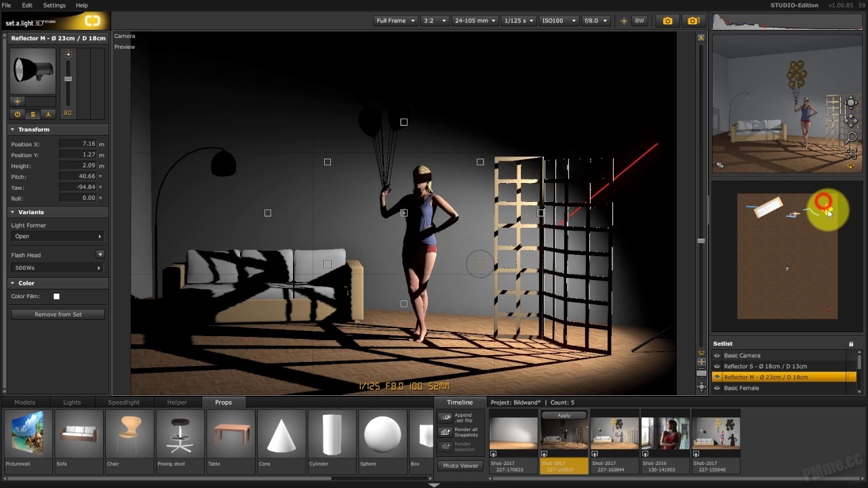Screen dimensions: 868x488
Task: Click the camera with filmstrip icon
Action: tap(693, 21)
